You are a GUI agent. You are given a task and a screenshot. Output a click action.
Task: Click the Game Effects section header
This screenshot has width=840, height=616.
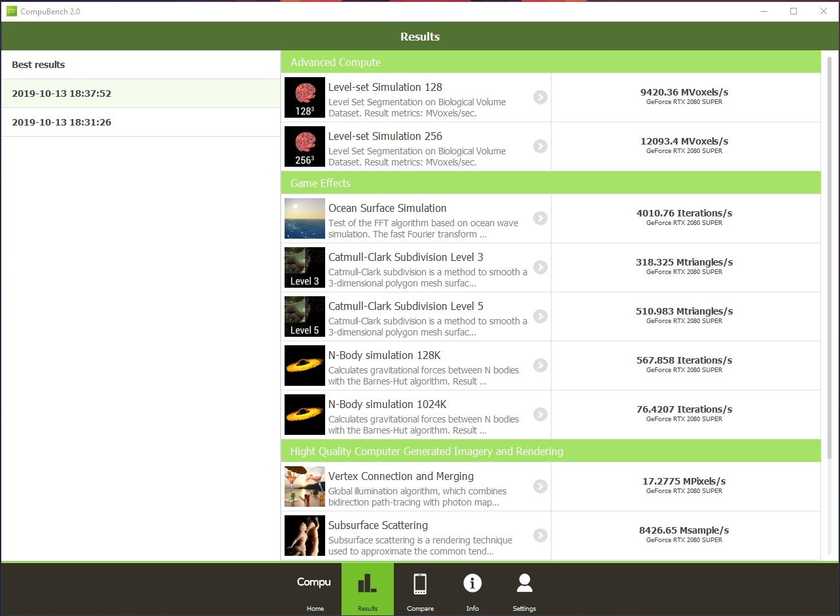551,183
